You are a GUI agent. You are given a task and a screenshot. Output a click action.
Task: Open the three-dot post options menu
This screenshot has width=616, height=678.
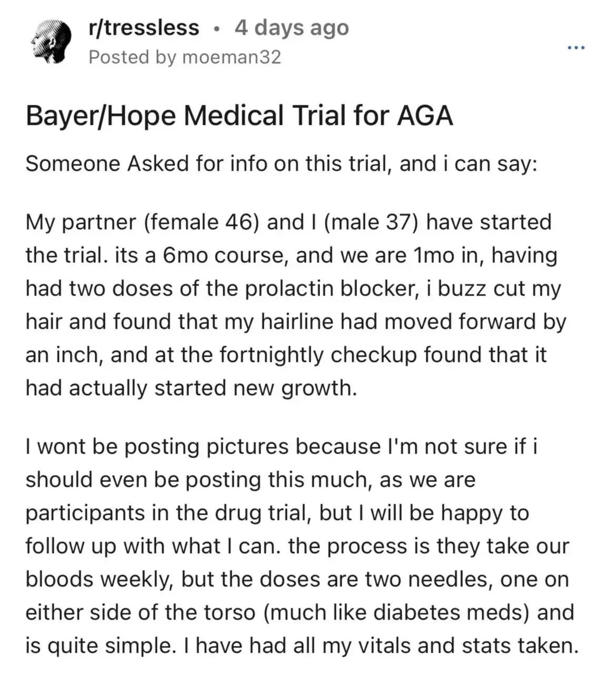(576, 48)
